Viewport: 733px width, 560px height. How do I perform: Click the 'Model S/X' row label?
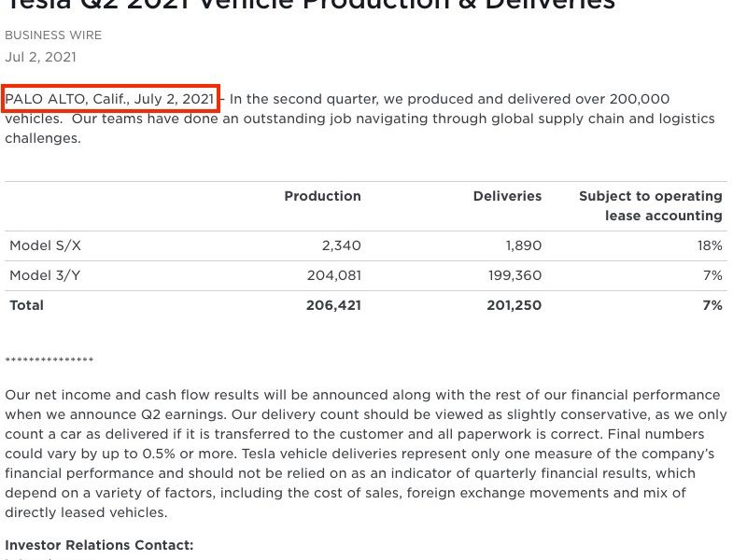point(46,245)
